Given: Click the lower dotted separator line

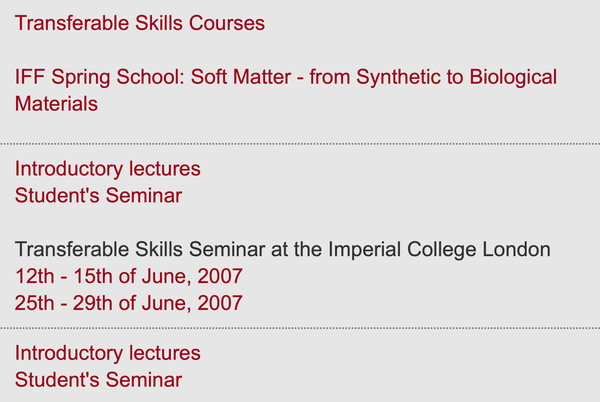Looking at the screenshot, I should 300,328.
